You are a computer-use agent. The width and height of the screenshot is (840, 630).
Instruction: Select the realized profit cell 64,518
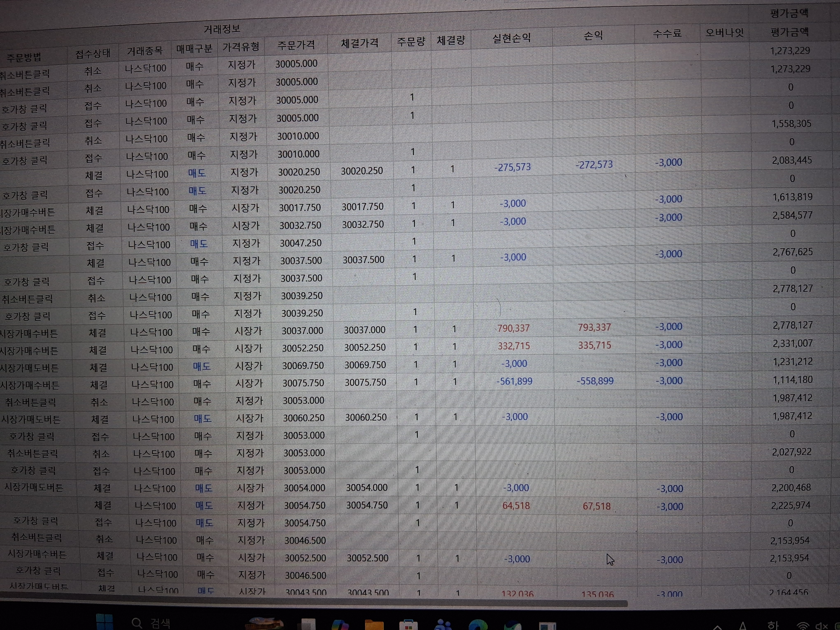point(516,506)
